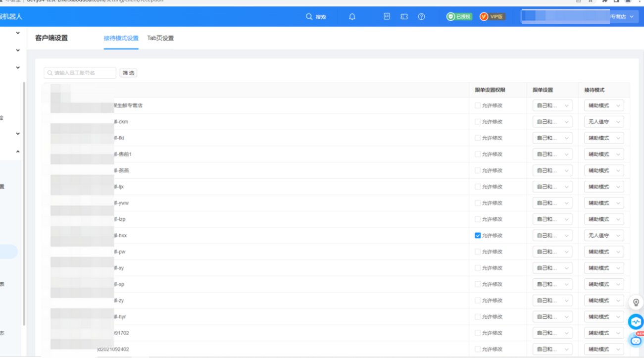The image size is (644, 358).
Task: Open 辅助模式 dropdown in -pw row
Action: (604, 252)
